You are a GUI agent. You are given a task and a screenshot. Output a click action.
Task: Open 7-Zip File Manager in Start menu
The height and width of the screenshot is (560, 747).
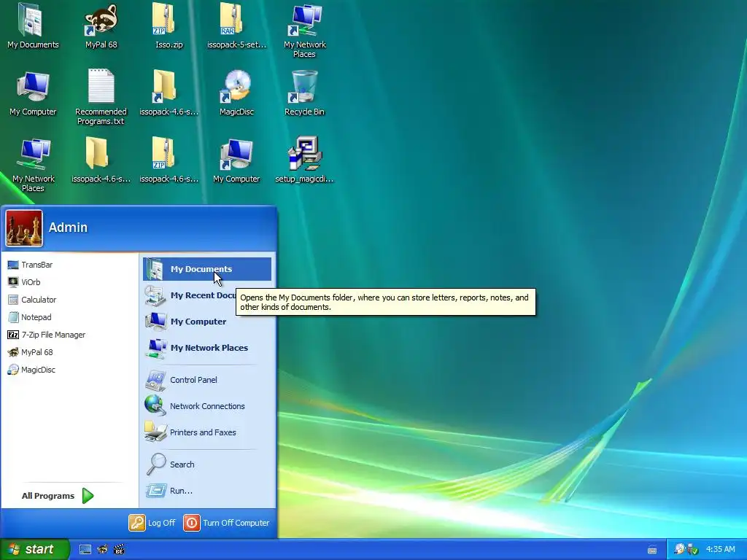pos(47,335)
